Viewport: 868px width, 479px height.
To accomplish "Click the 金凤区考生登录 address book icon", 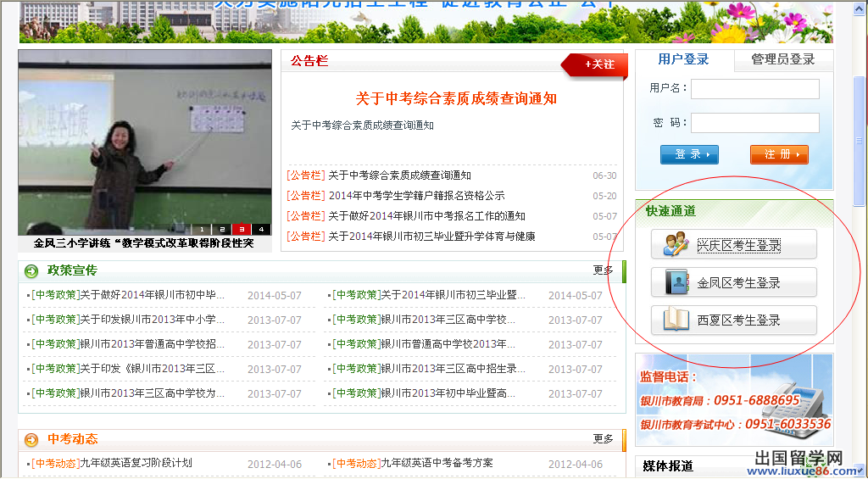I will point(676,282).
